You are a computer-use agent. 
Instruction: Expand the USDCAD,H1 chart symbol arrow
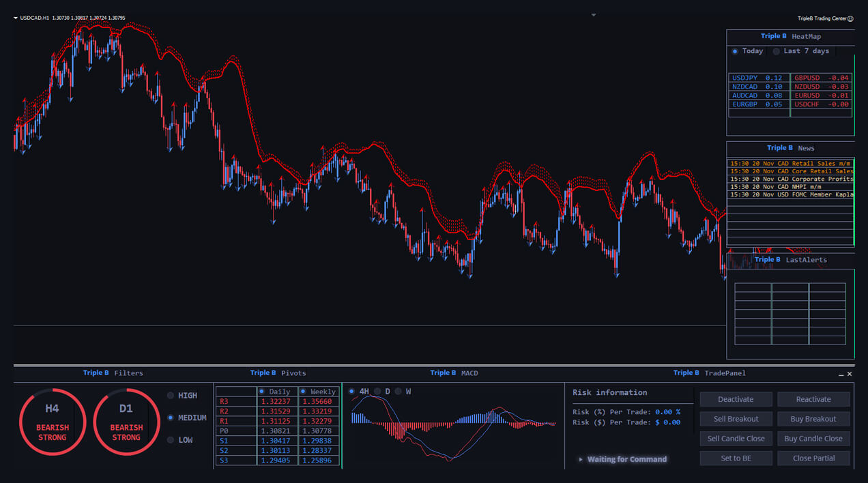click(x=16, y=18)
